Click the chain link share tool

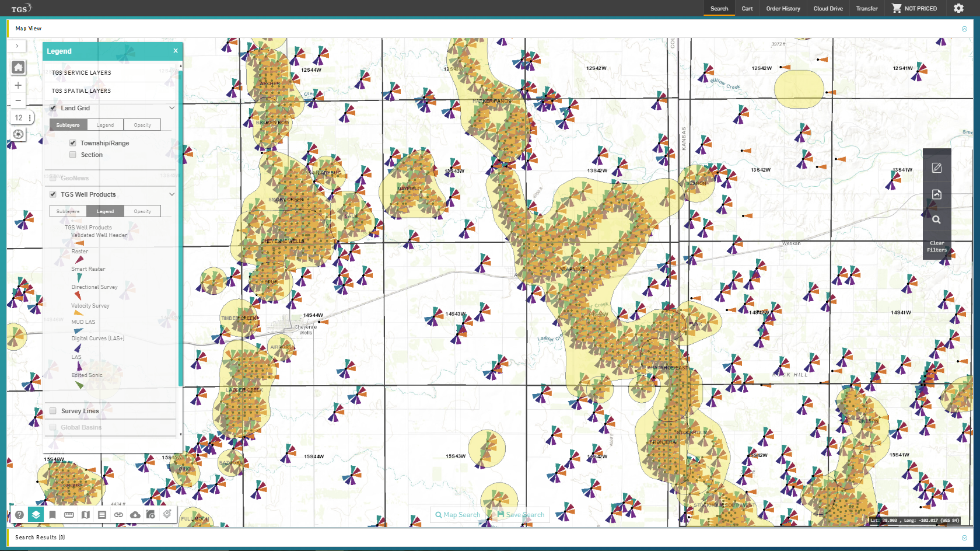click(118, 515)
